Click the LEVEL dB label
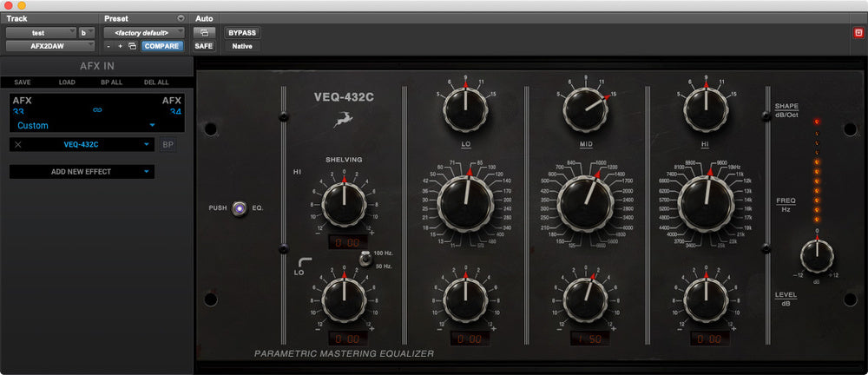This screenshot has width=868, height=375. 786,299
